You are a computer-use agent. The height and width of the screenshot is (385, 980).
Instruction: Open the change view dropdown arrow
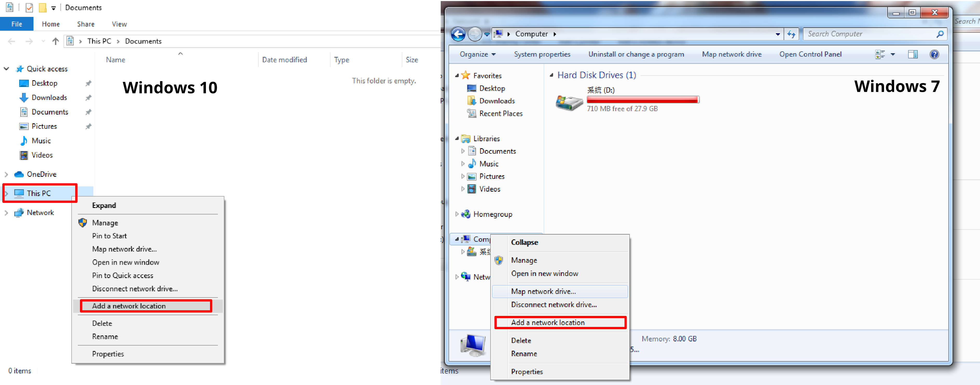(893, 55)
